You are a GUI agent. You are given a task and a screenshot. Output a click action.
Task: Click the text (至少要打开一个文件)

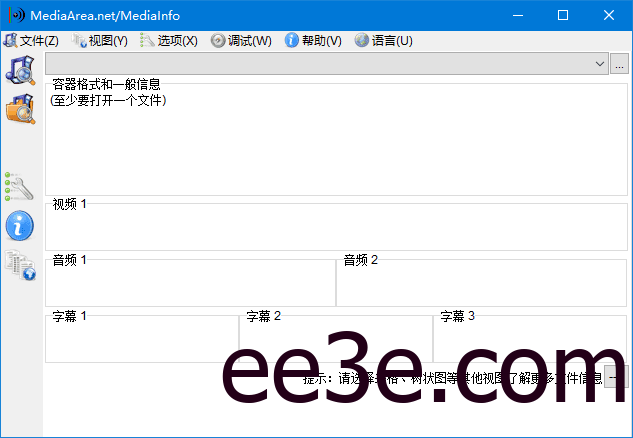click(x=108, y=100)
